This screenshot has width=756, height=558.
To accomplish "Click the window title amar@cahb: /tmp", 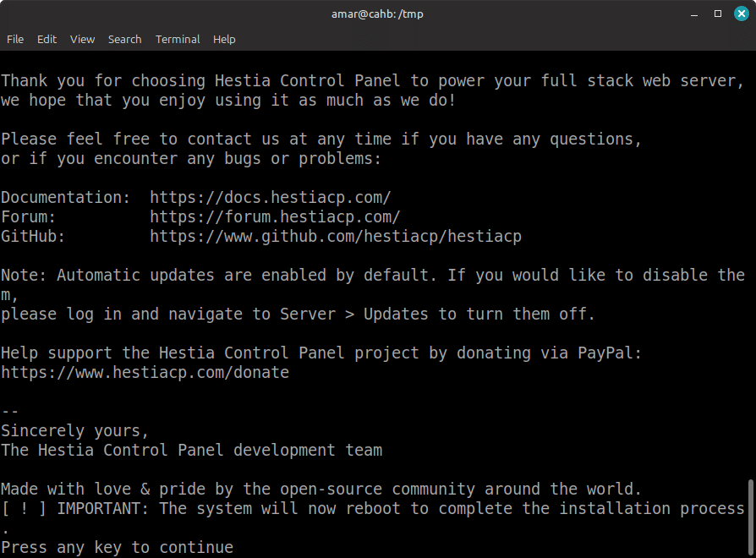I will pyautogui.click(x=377, y=14).
